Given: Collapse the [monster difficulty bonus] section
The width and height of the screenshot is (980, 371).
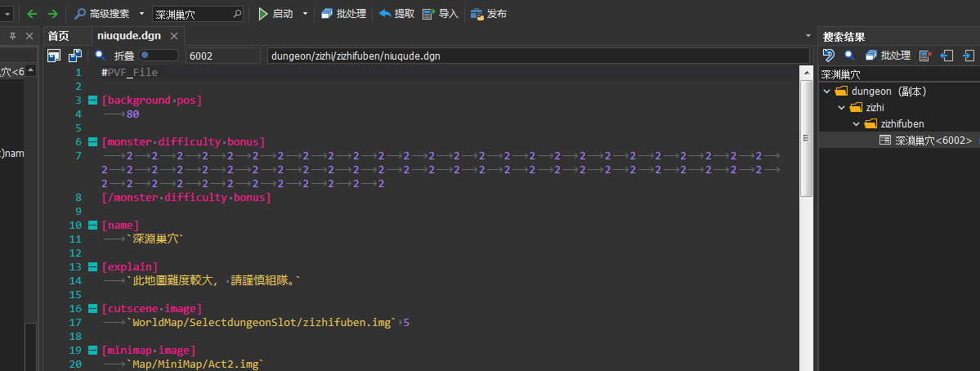Looking at the screenshot, I should pos(92,142).
